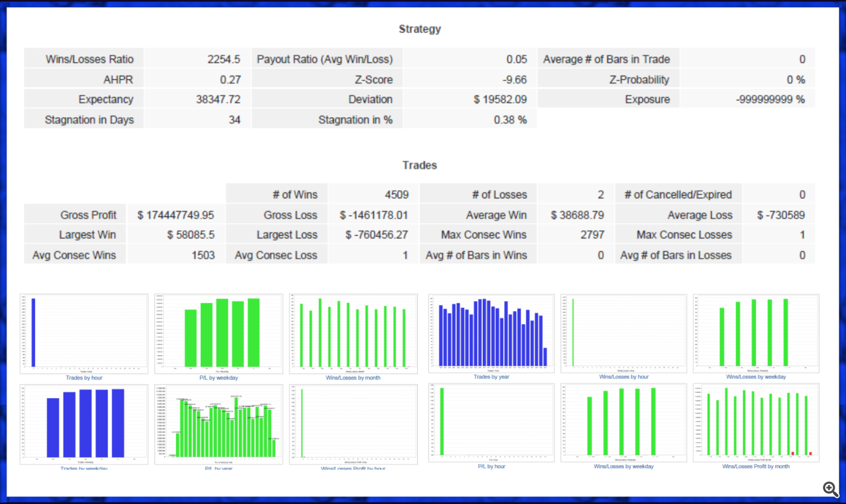The image size is (846, 504).
Task: Select the Avg Consec Loss label
Action: coord(276,255)
